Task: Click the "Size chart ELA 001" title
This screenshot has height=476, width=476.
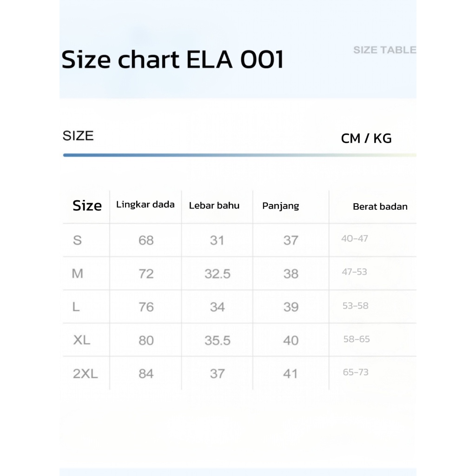Action: (x=172, y=60)
